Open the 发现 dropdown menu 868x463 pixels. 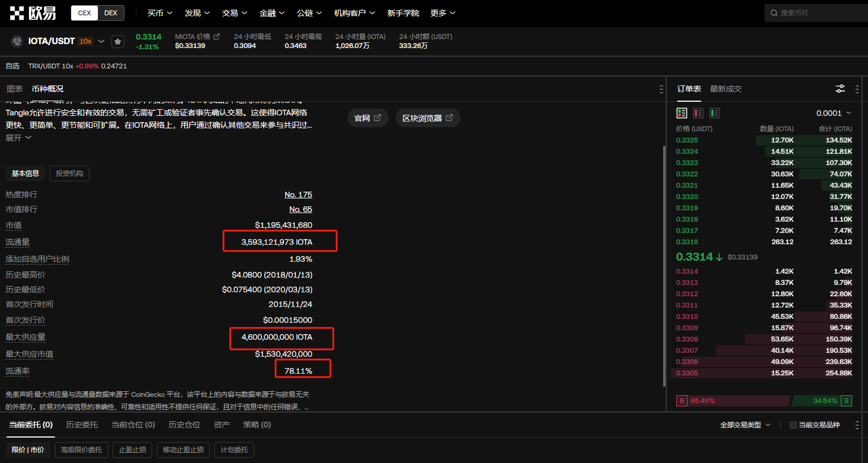(197, 13)
